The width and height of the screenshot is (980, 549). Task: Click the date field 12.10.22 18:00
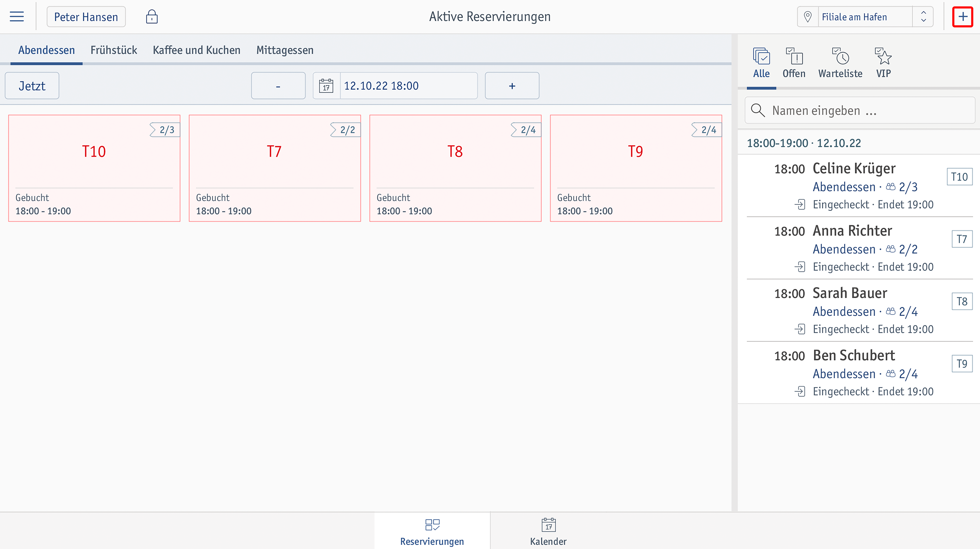point(409,86)
